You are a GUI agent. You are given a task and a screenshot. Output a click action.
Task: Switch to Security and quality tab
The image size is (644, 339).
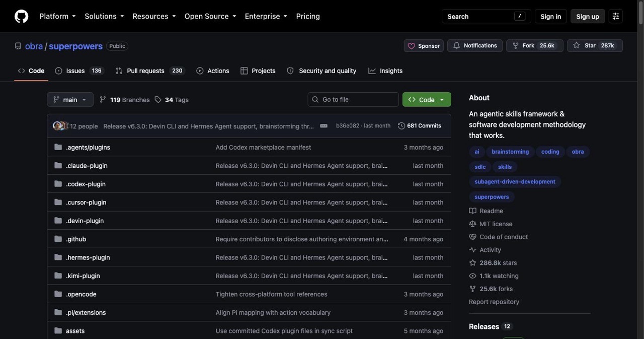click(x=321, y=71)
